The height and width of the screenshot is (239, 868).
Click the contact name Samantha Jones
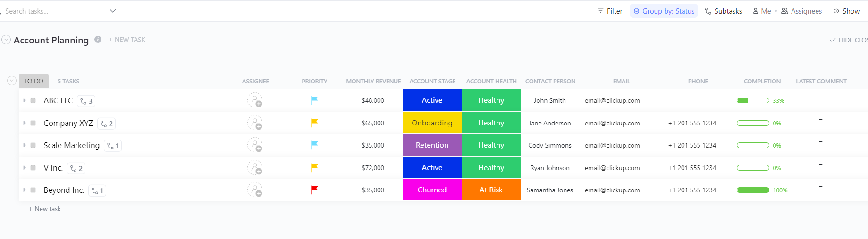550,190
